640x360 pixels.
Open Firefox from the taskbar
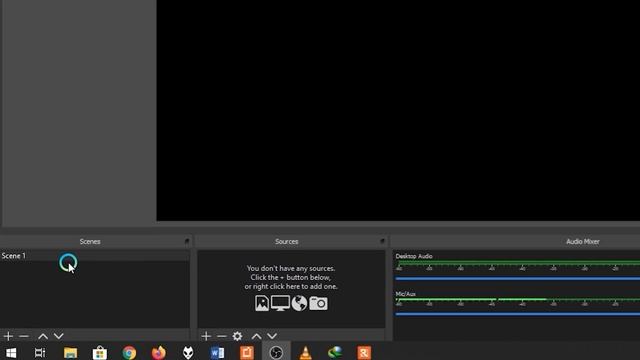(x=158, y=353)
